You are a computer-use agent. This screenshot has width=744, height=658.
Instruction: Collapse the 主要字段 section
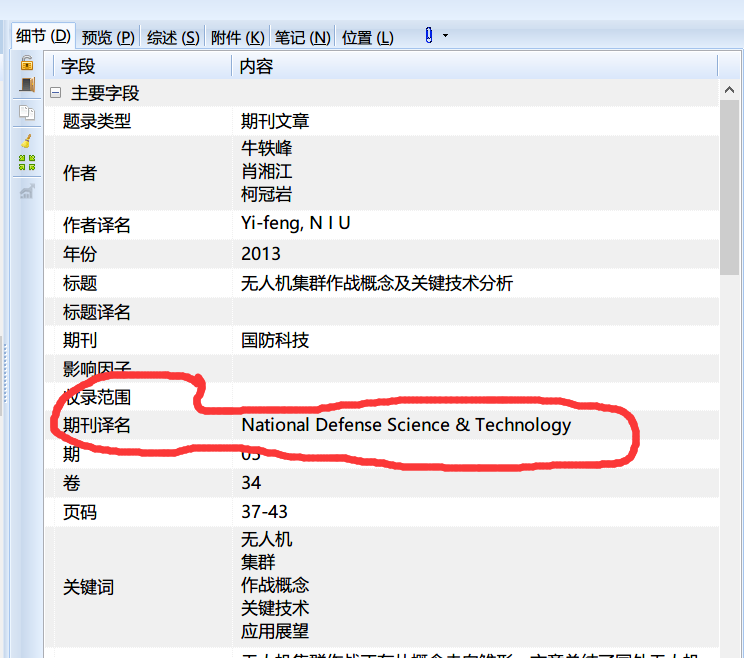(55, 93)
